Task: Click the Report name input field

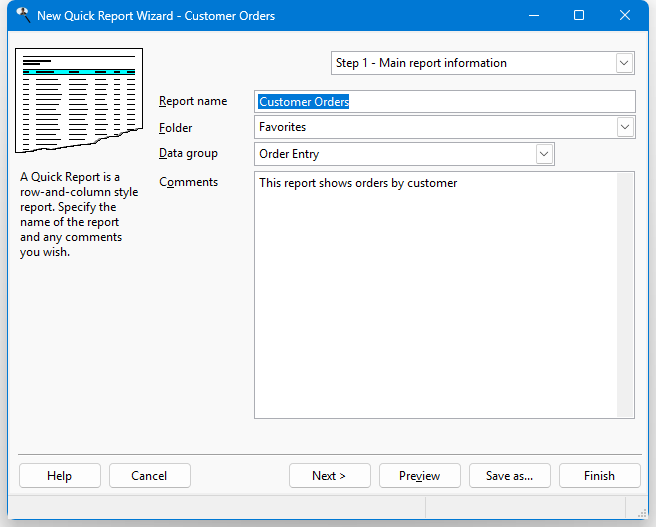Action: click(445, 101)
